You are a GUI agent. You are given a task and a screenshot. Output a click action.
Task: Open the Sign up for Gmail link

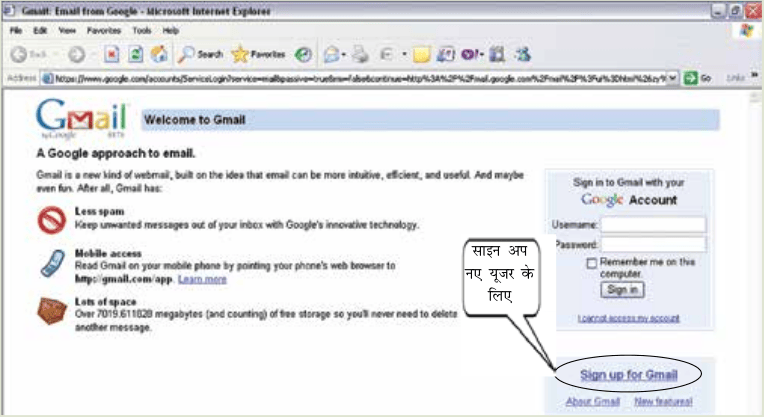(x=629, y=375)
